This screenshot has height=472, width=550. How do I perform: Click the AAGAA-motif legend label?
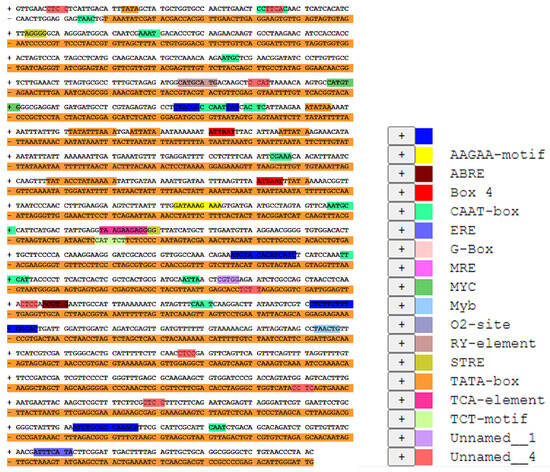pos(497,155)
